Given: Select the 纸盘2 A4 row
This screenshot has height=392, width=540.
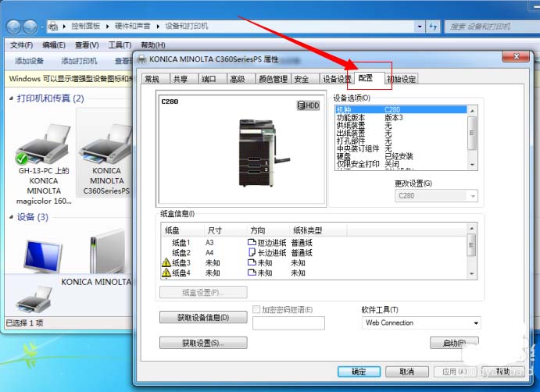Looking at the screenshot, I should 314,253.
